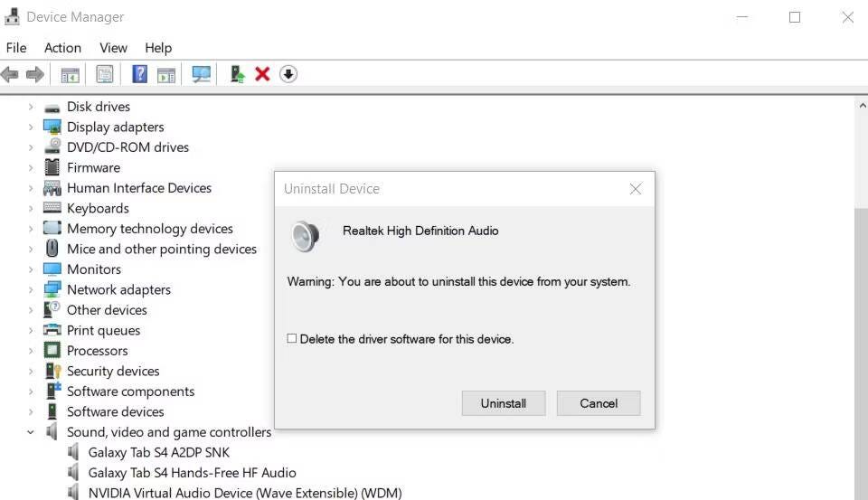Expand the Print queues category
Viewport: 868px width, 500px height.
pyautogui.click(x=31, y=330)
